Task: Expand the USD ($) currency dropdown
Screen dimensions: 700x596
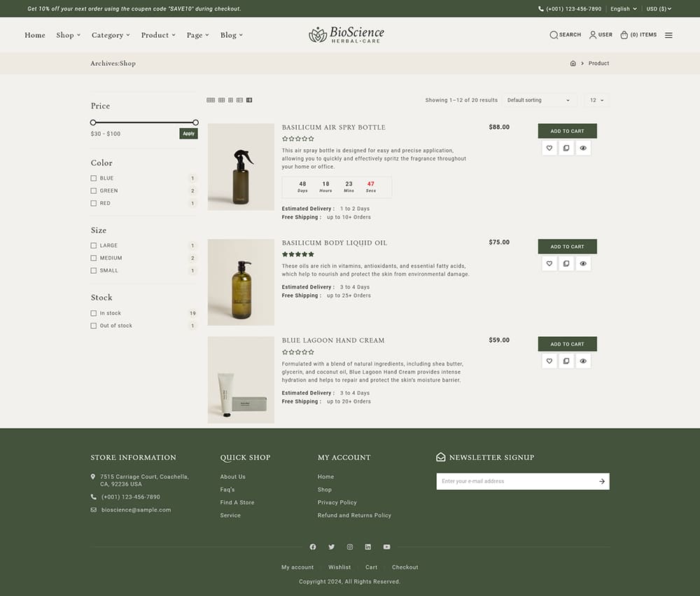Action: [x=657, y=8]
